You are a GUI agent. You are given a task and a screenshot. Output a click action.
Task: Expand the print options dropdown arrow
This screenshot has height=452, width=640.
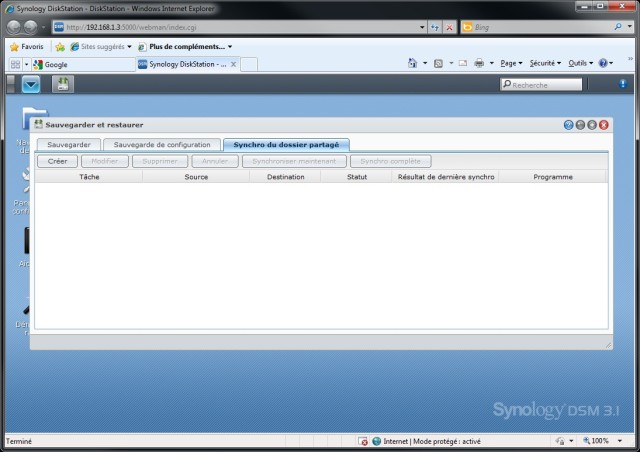(491, 63)
